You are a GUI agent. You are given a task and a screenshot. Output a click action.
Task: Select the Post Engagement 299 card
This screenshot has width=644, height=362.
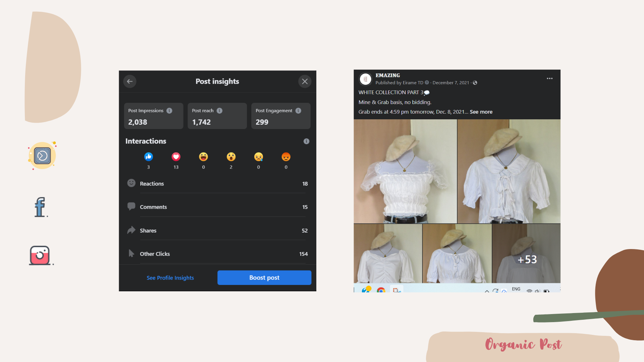click(281, 116)
